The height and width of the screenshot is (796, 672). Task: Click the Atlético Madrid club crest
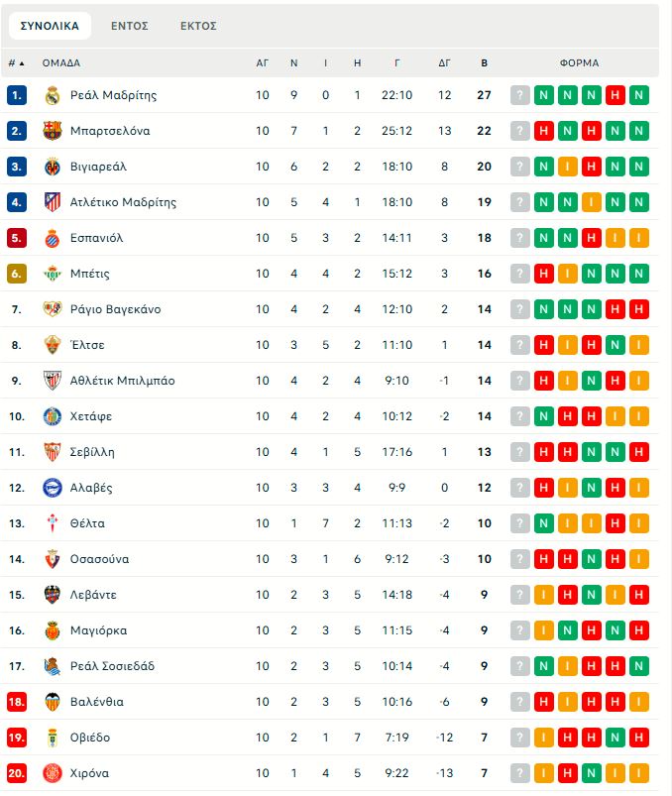53,202
